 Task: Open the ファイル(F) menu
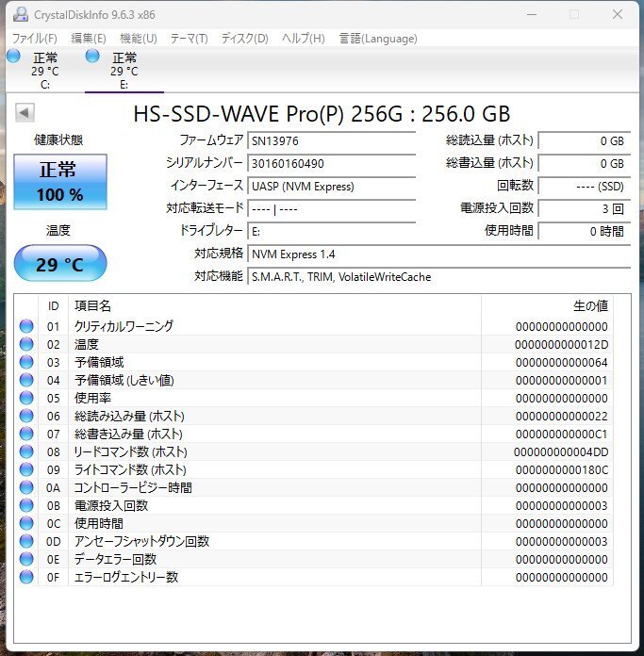pos(34,39)
